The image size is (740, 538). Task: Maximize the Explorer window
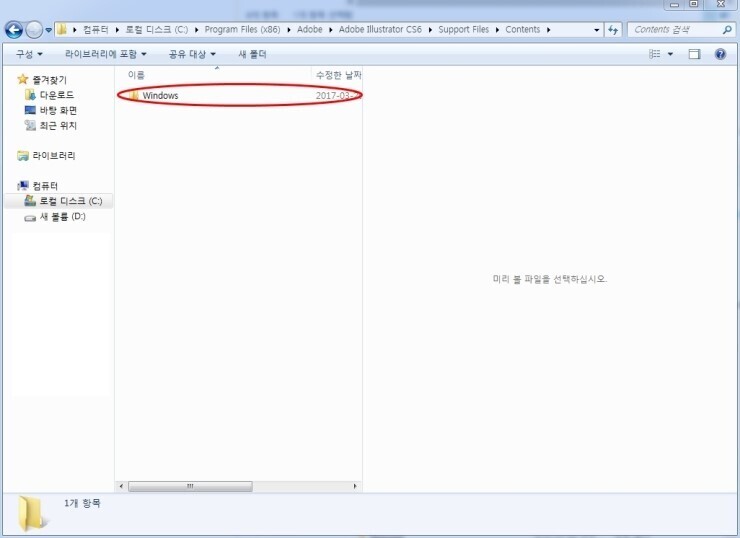click(694, 4)
